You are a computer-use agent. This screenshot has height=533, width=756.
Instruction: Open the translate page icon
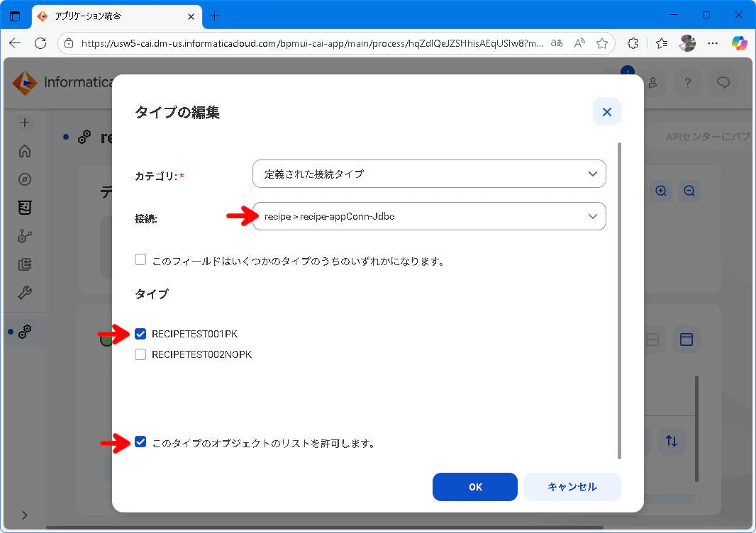[557, 43]
